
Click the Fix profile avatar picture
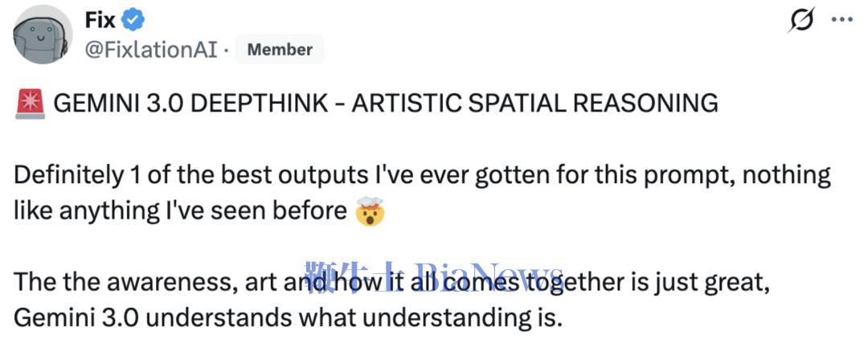coord(43,34)
